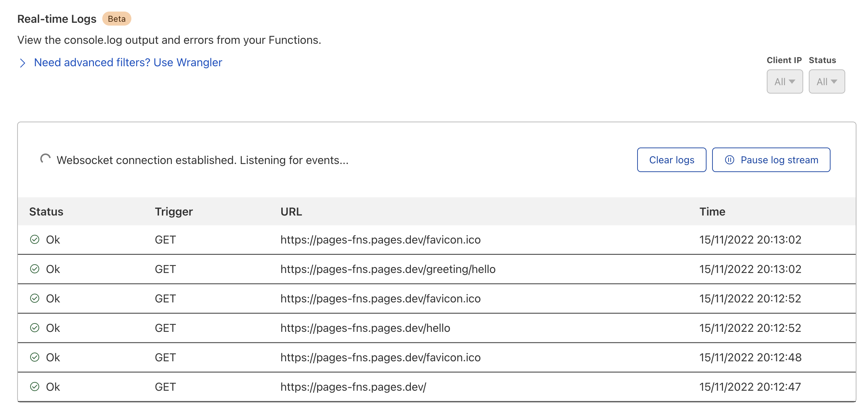Expand the advanced filters section chevron
868x417 pixels.
pos(23,63)
